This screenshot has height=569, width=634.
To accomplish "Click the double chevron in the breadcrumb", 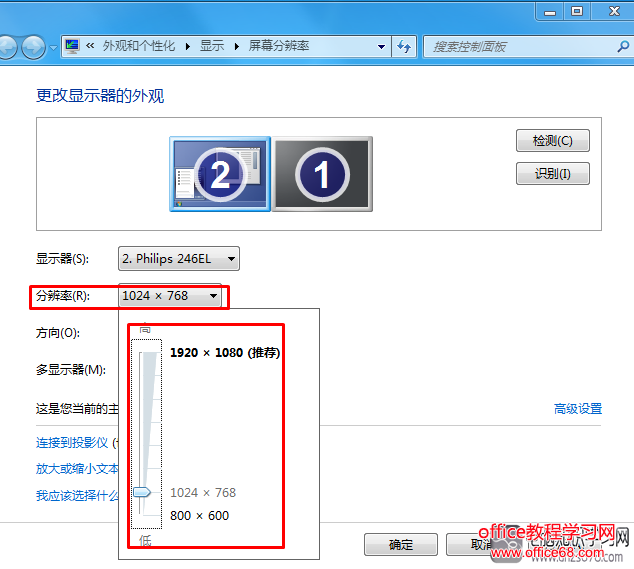I will click(90, 46).
